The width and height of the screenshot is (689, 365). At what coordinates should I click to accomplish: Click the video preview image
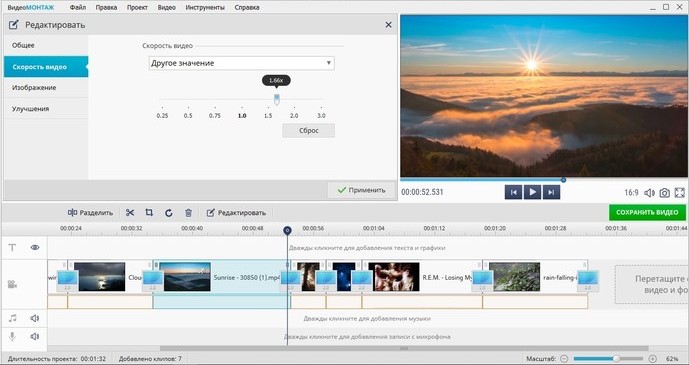click(544, 96)
